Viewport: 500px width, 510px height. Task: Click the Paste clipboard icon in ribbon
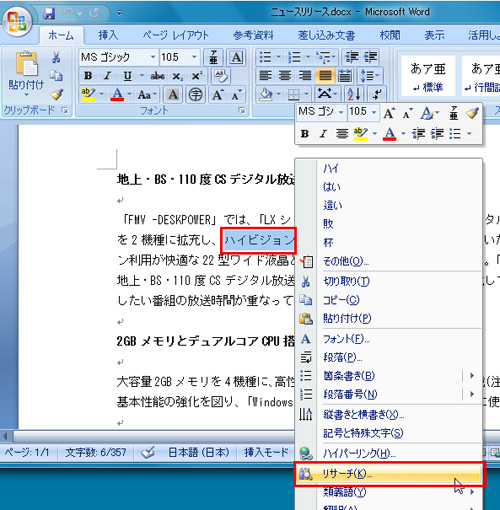26,63
